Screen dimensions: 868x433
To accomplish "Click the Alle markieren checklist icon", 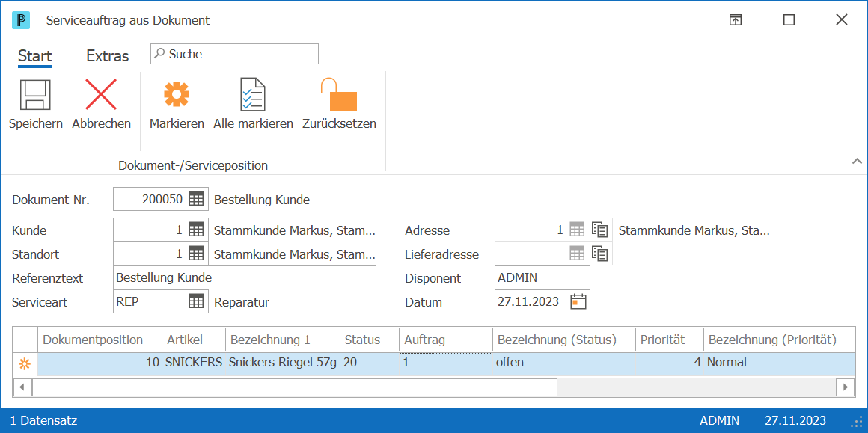I will 253,94.
